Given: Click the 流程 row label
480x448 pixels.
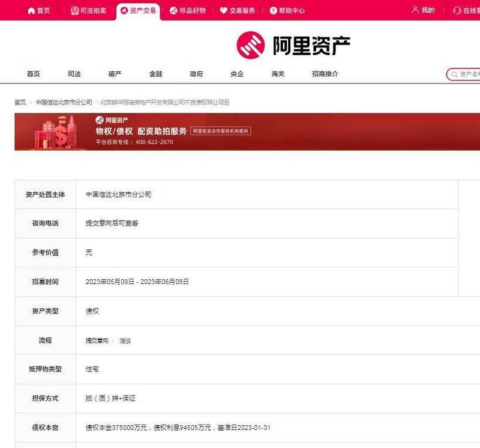Looking at the screenshot, I should (46, 341).
